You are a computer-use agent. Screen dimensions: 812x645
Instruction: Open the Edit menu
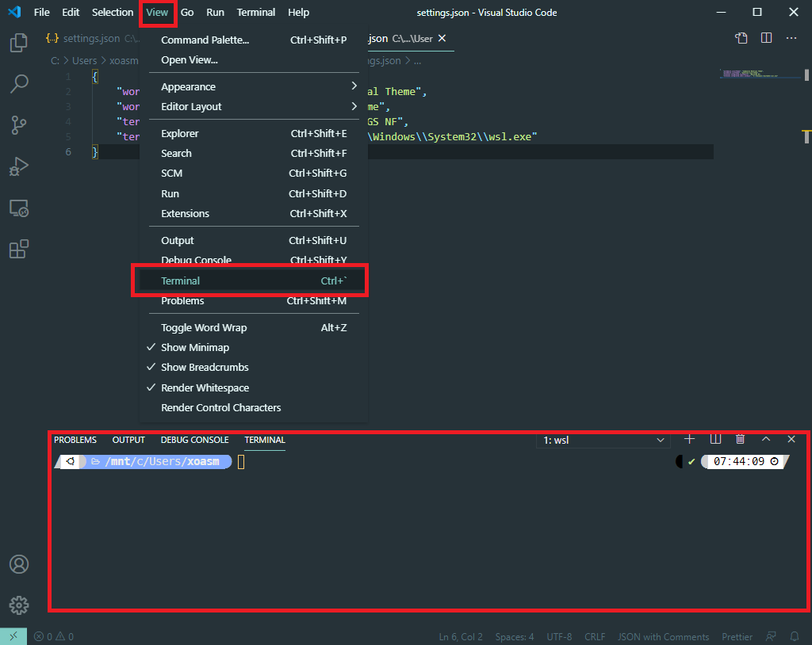coord(71,12)
